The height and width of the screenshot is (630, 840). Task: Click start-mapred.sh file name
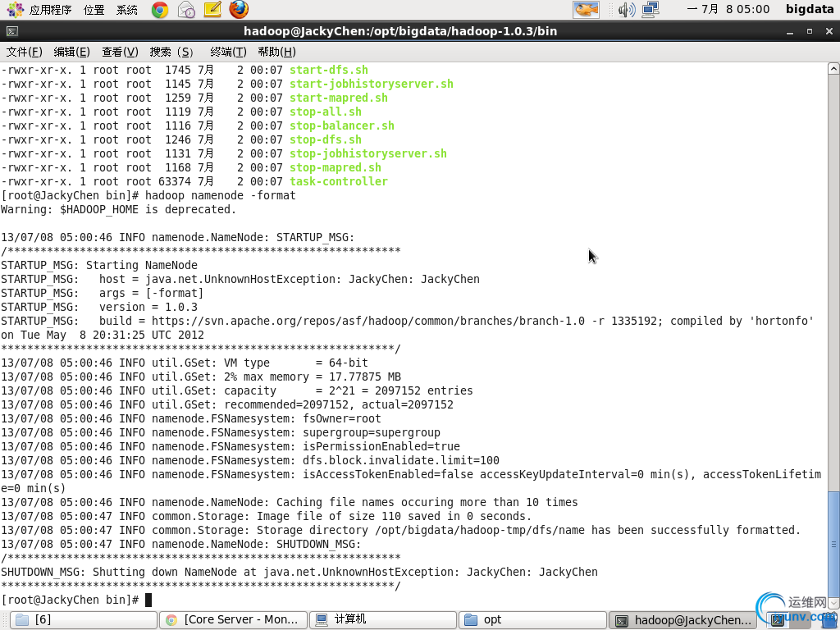coord(339,98)
